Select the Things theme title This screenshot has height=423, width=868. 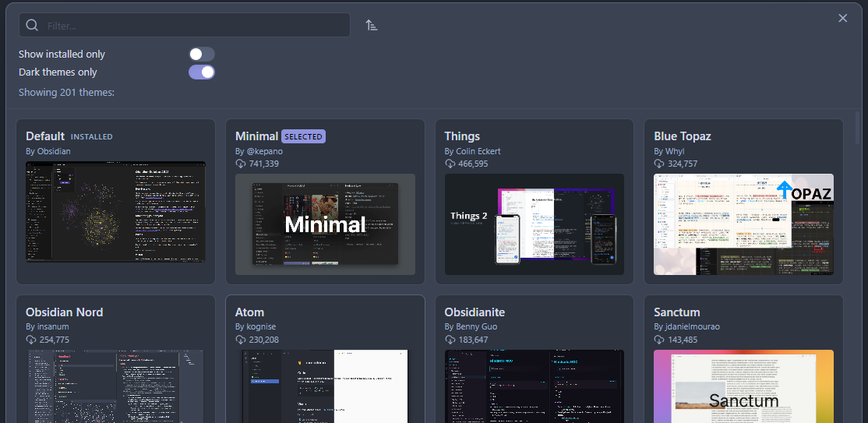(462, 136)
